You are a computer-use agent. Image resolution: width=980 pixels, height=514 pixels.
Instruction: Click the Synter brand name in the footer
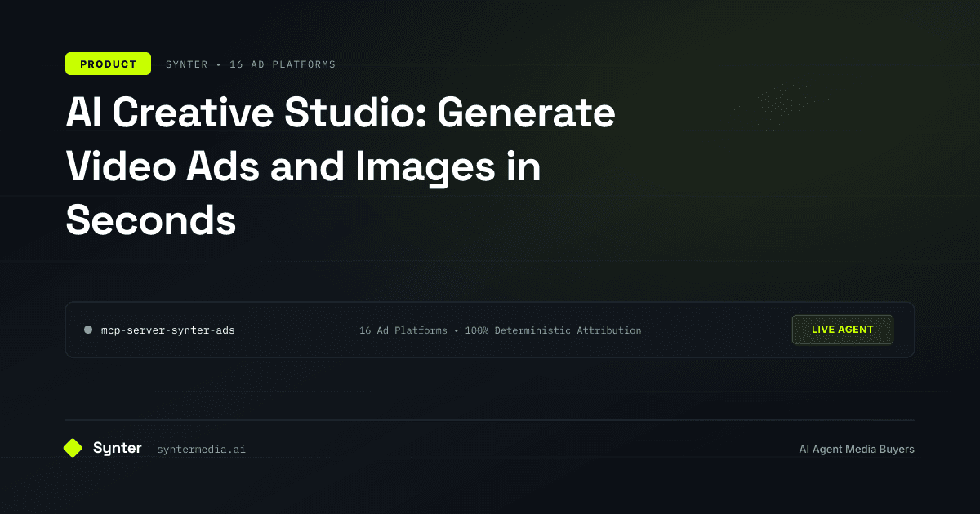(118, 448)
